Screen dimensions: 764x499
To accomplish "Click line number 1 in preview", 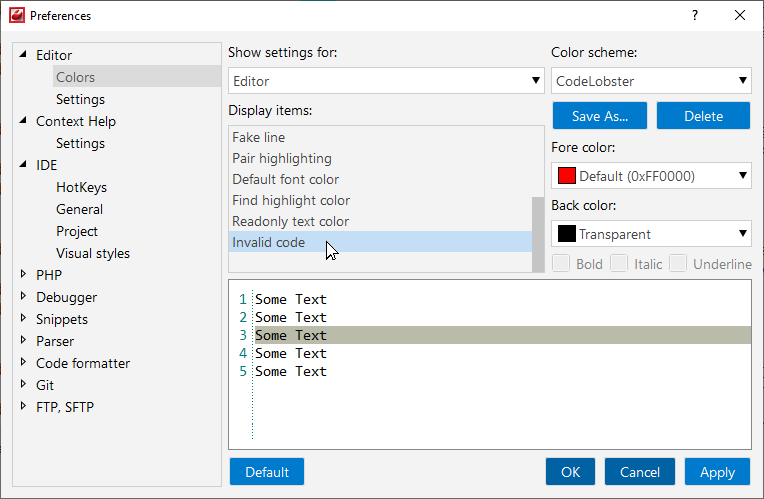I will point(243,299).
